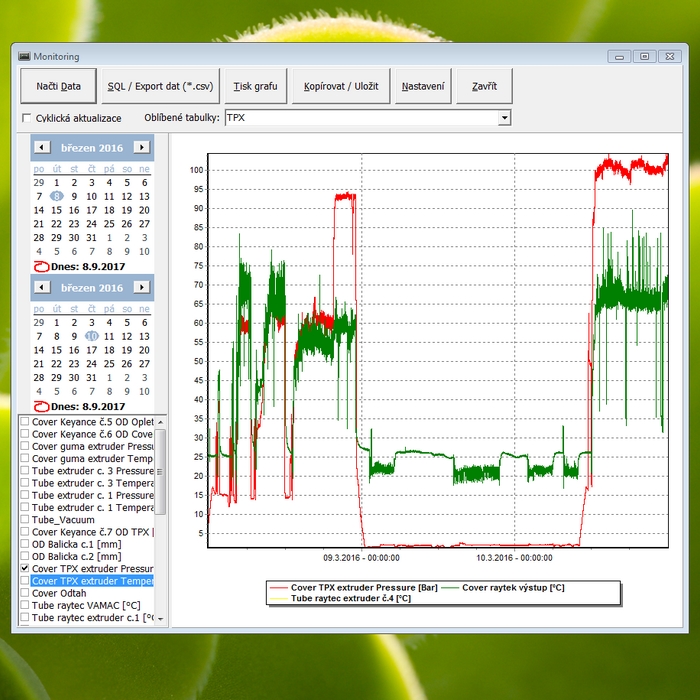The height and width of the screenshot is (700, 700).
Task: Click red today circle in bottom calendar
Action: (42, 406)
